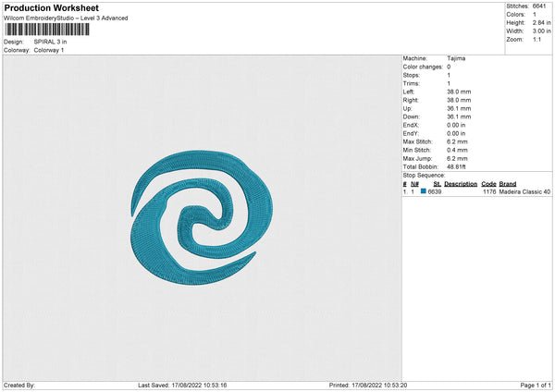Click the Min Stitch value '0.4 mm'
This screenshot has height=392, width=555.
[x=457, y=150]
